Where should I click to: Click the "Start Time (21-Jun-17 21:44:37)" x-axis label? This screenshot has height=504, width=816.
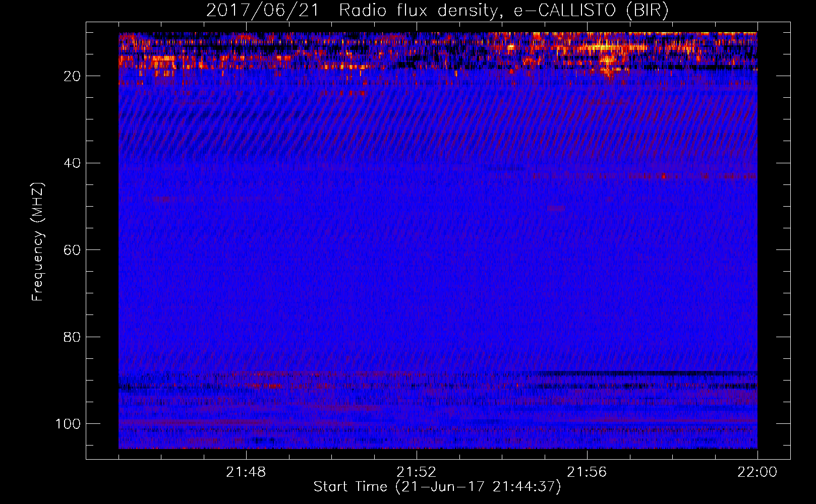coord(437,487)
